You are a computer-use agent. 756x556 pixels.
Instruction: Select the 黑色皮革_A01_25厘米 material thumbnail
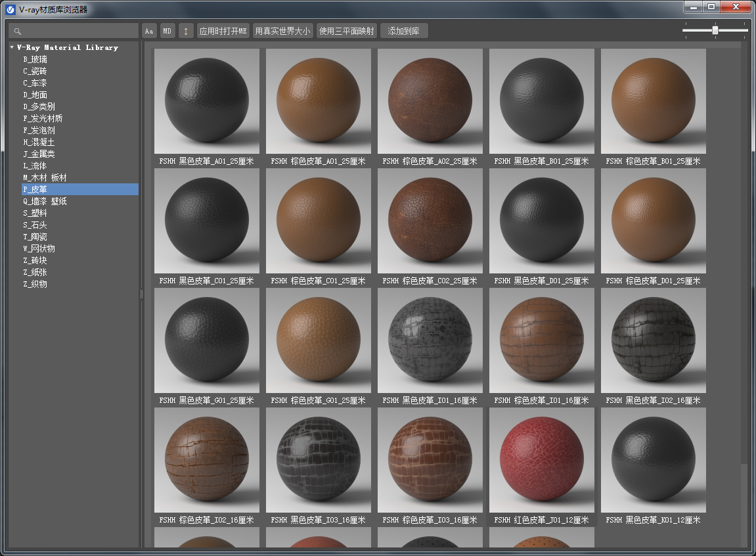[207, 101]
